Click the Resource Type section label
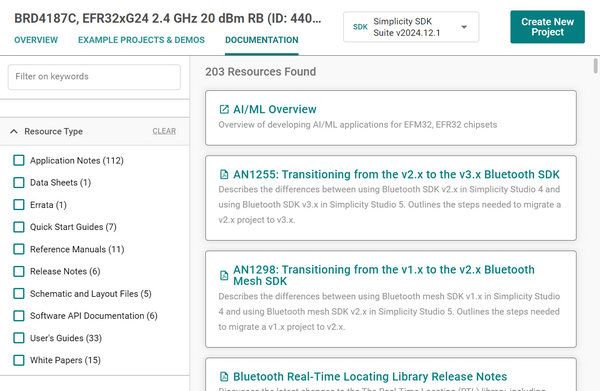The image size is (600, 391). point(54,131)
